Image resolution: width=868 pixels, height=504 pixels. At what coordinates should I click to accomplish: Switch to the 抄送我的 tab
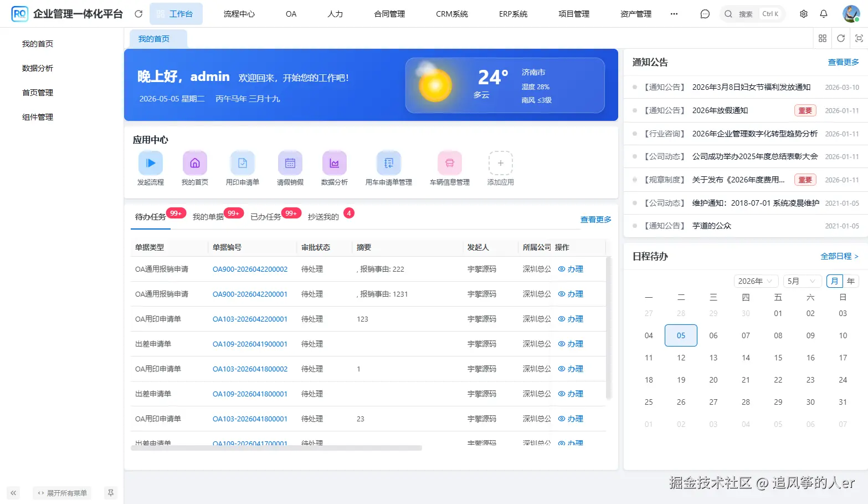click(323, 217)
